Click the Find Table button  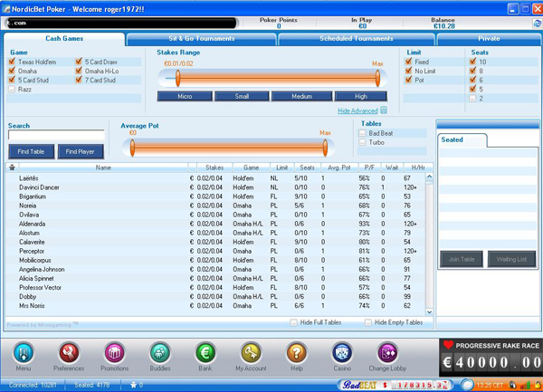coord(31,151)
